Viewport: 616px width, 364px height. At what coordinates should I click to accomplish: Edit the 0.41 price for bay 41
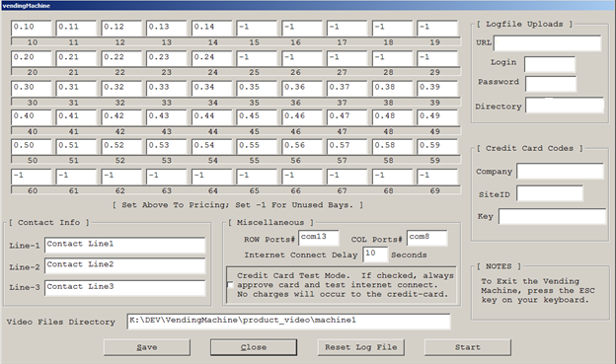point(76,117)
